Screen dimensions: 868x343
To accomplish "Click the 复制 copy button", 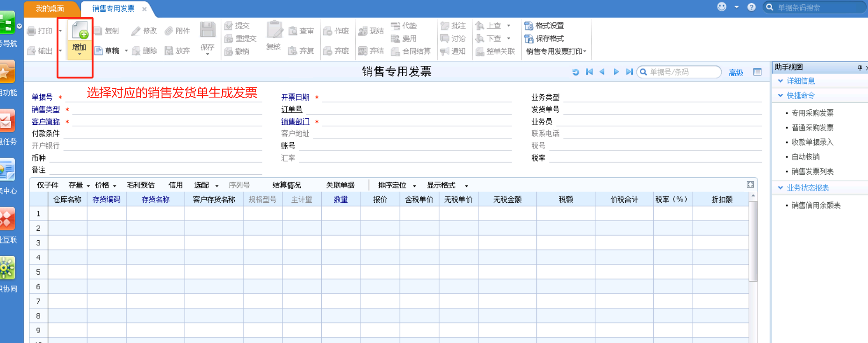I will 107,31.
